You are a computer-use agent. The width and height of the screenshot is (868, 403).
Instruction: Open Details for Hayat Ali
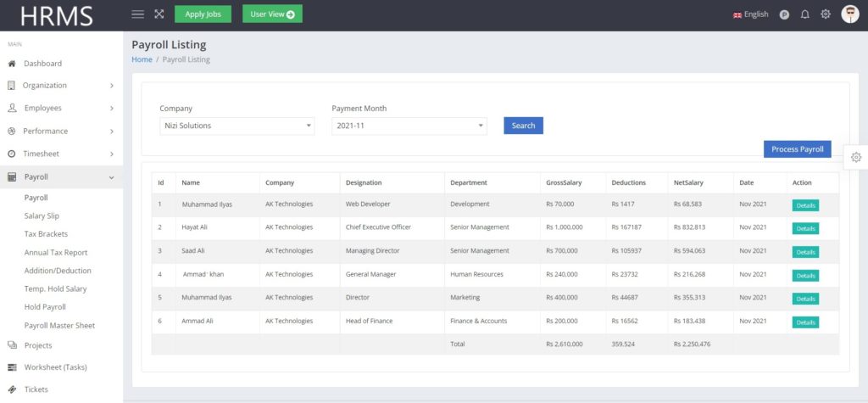pos(805,228)
